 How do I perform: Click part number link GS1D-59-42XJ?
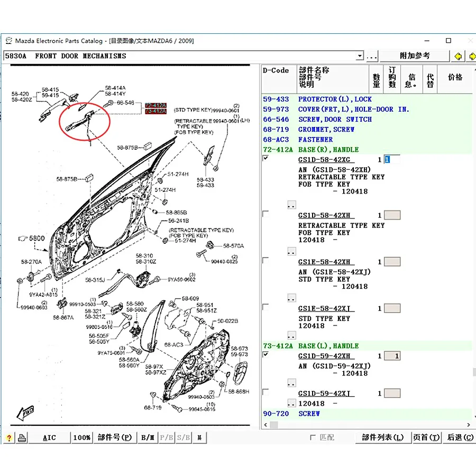(x=326, y=393)
